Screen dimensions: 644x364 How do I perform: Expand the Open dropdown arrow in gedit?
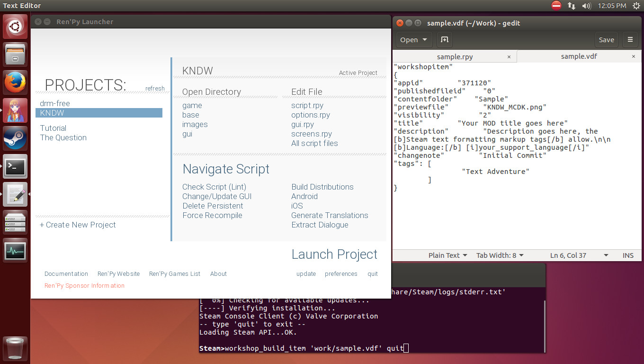[x=424, y=40]
